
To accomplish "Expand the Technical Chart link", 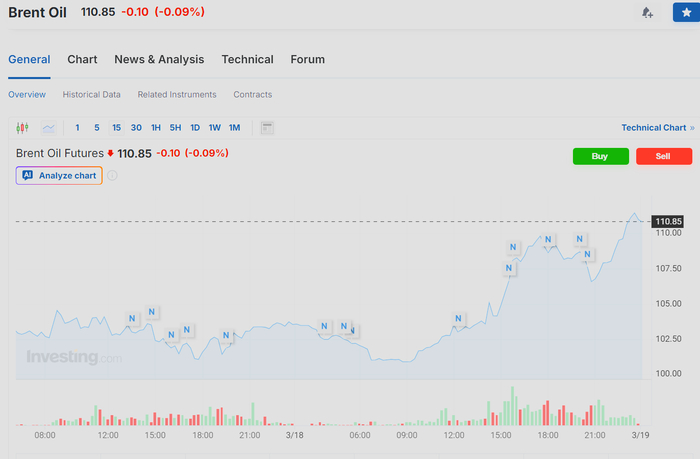I will (657, 128).
